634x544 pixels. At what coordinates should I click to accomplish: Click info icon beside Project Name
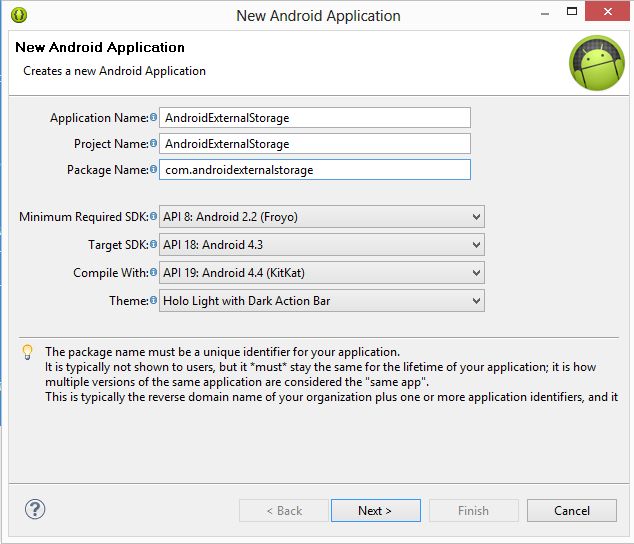tap(153, 144)
